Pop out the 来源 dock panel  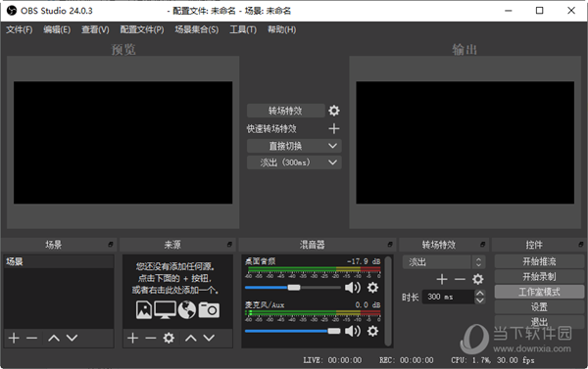229,245
